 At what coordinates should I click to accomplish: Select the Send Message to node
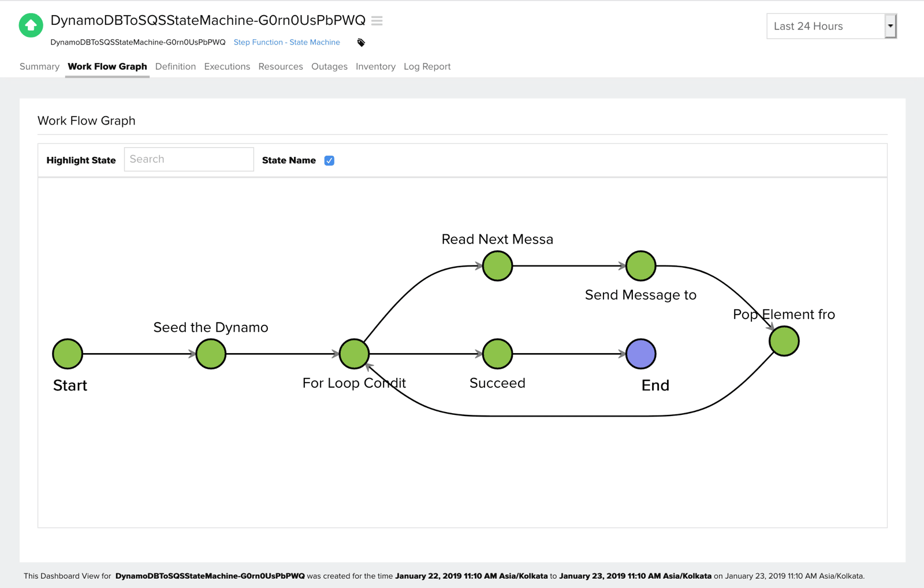640,265
